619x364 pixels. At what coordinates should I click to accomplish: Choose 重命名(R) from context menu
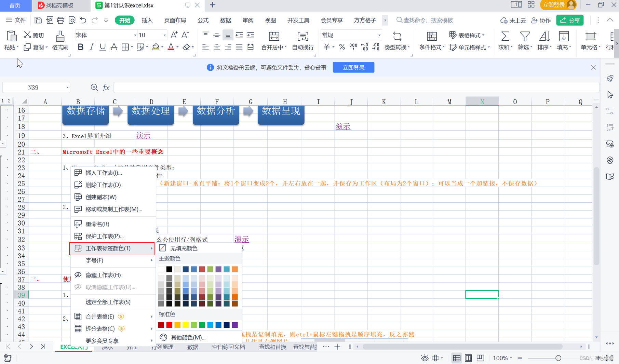112,224
